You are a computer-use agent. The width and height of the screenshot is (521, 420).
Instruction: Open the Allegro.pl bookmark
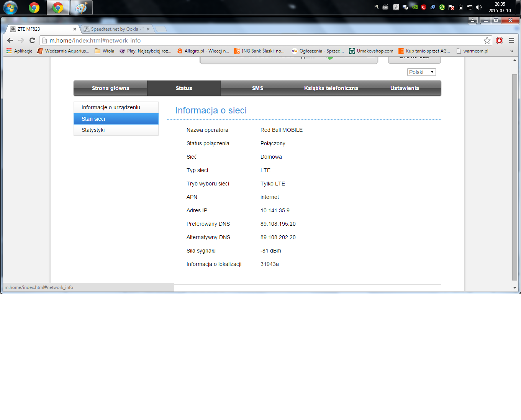(203, 51)
